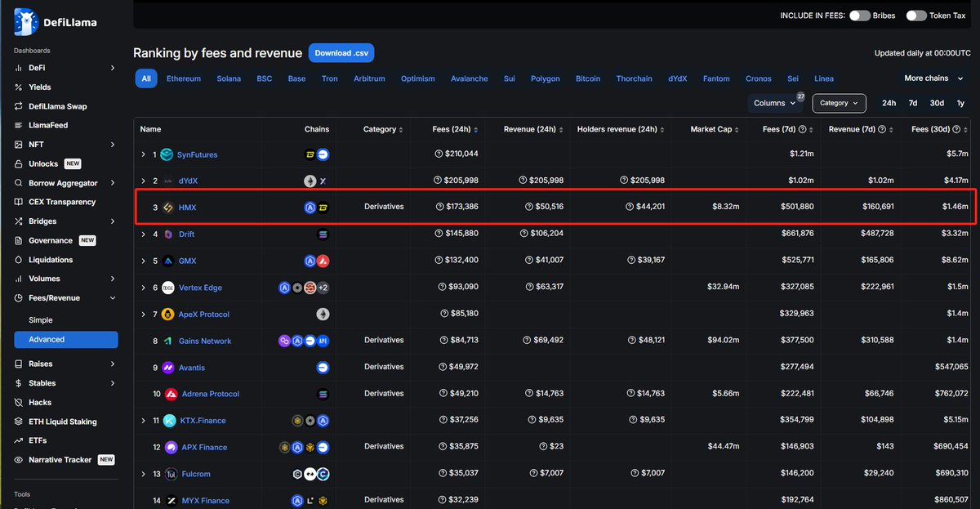Image resolution: width=980 pixels, height=509 pixels.
Task: Open the Simple fees view
Action: pyautogui.click(x=41, y=320)
